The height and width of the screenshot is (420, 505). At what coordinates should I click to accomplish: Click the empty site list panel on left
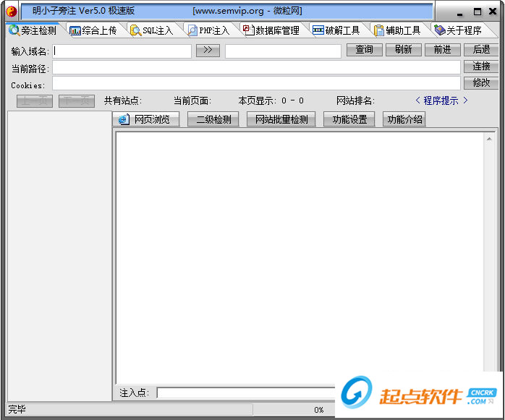click(x=59, y=256)
